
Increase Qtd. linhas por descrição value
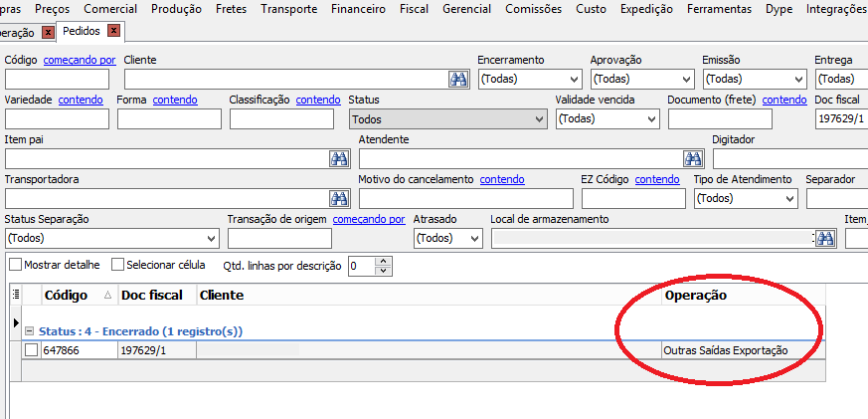pos(384,261)
